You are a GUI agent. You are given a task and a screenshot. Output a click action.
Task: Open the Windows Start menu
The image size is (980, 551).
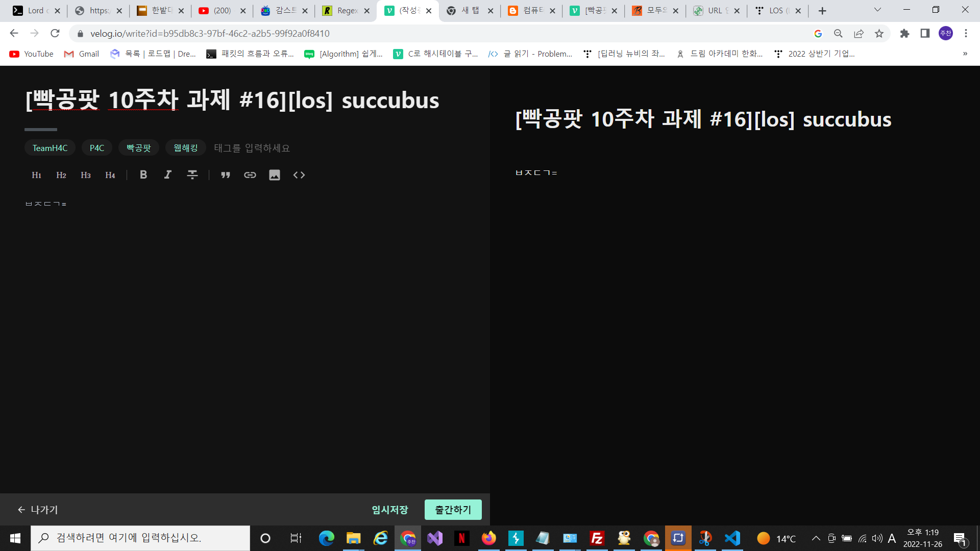tap(15, 538)
